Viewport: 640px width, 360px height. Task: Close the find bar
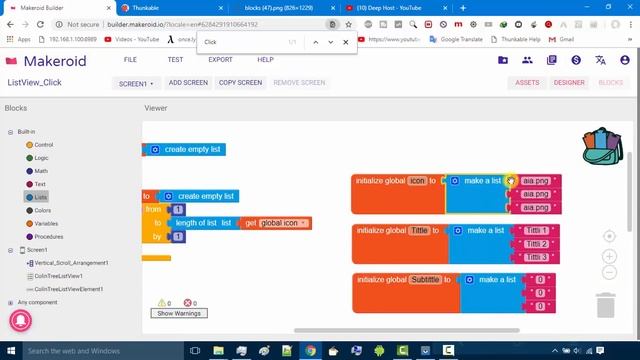346,42
